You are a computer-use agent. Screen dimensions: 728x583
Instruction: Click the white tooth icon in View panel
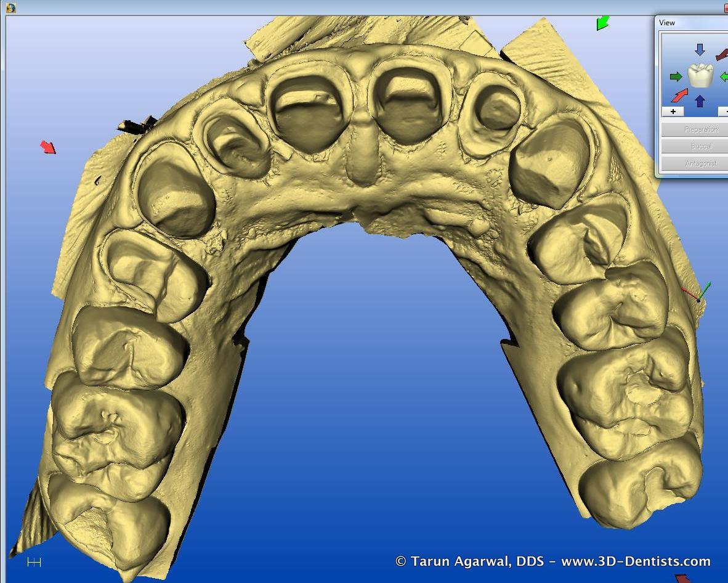pos(700,76)
